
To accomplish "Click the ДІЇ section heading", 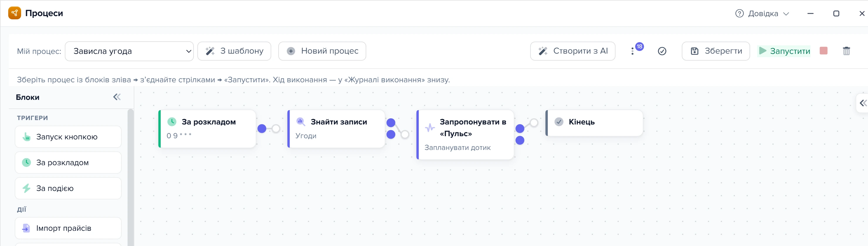I will pyautogui.click(x=22, y=210).
